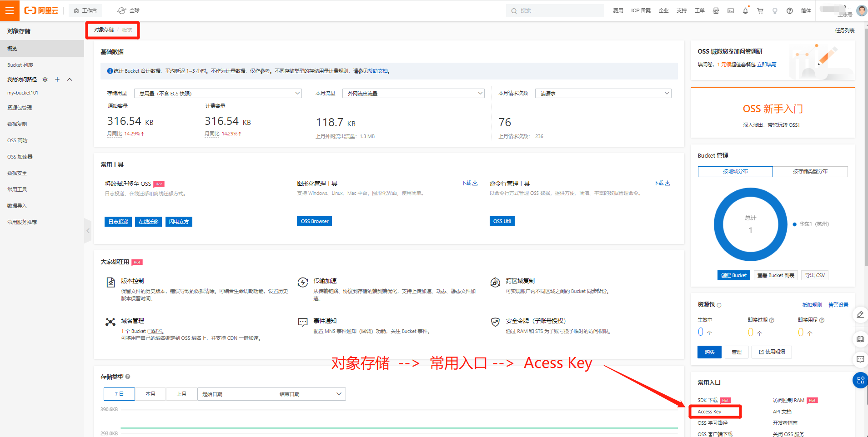Click the help icon beside 即将用尽
This screenshot has width=868, height=437.
click(x=822, y=320)
